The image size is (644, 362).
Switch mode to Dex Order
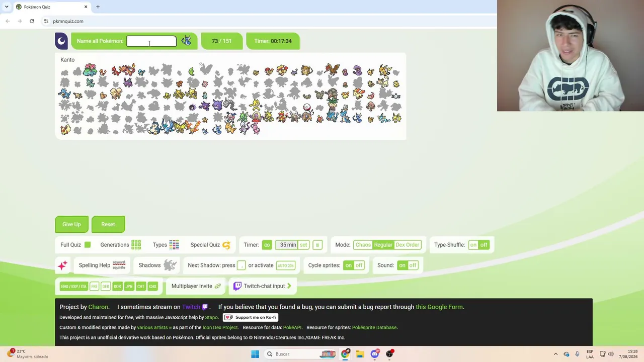pyautogui.click(x=407, y=245)
